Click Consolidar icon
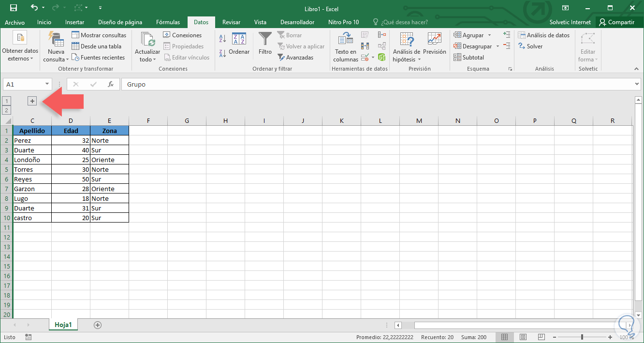 click(382, 35)
